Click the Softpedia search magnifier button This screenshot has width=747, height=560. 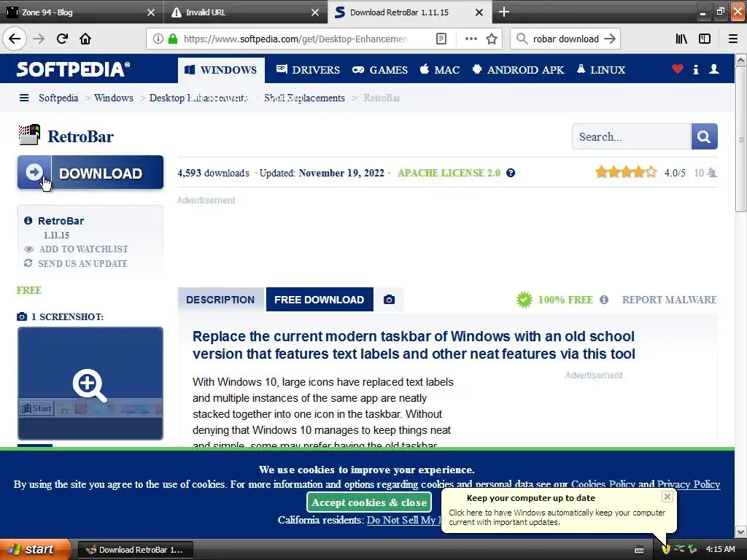(x=704, y=136)
